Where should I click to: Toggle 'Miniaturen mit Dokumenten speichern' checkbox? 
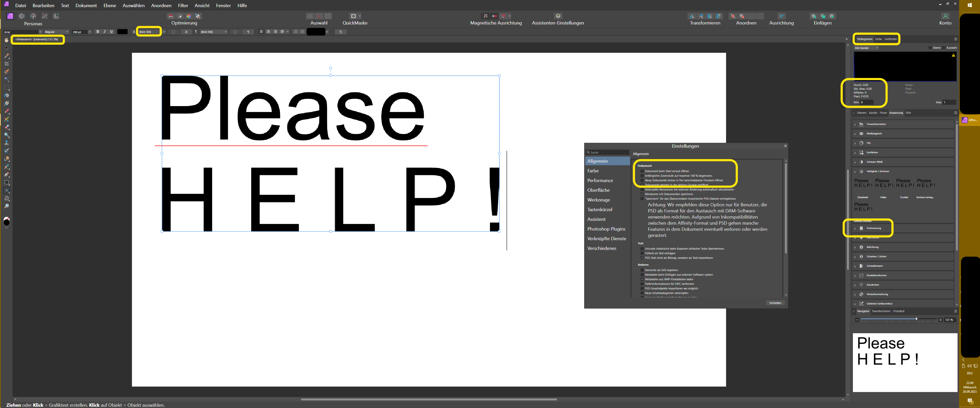pos(642,194)
